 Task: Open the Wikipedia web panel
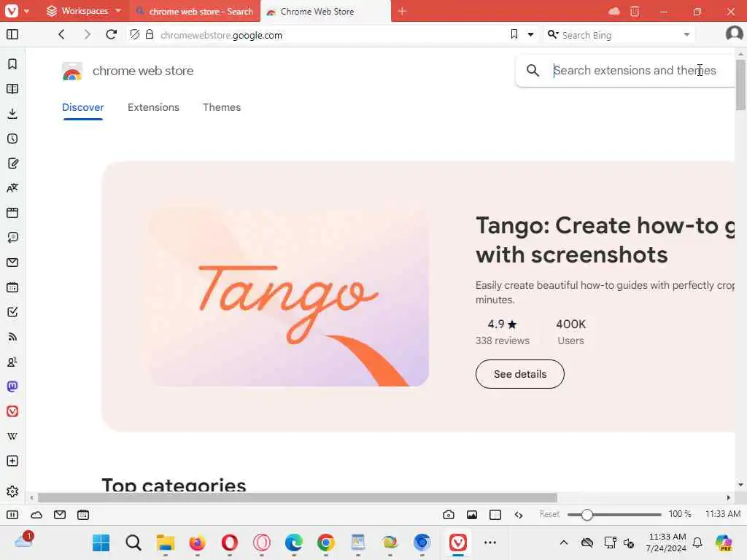12,436
